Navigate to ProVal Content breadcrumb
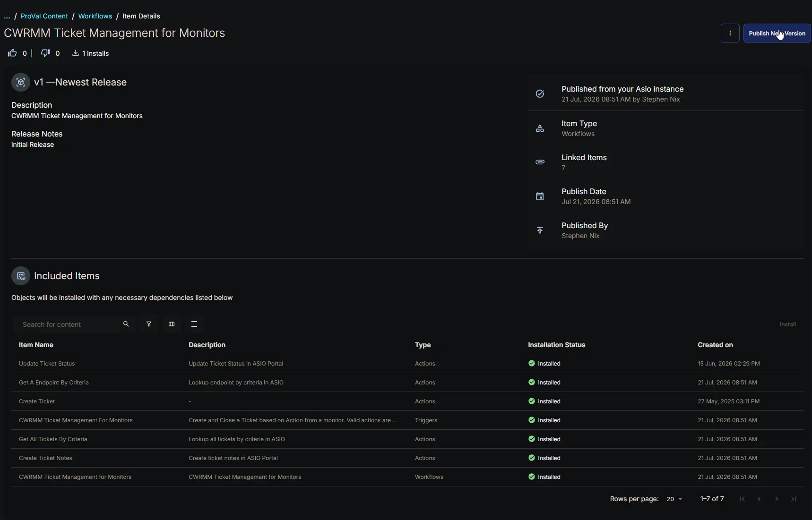The width and height of the screenshot is (812, 520). point(44,16)
